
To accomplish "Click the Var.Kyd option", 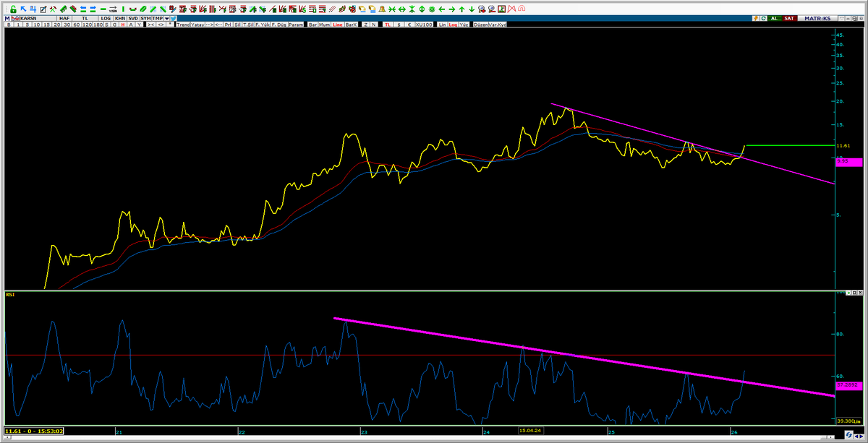I will [498, 25].
